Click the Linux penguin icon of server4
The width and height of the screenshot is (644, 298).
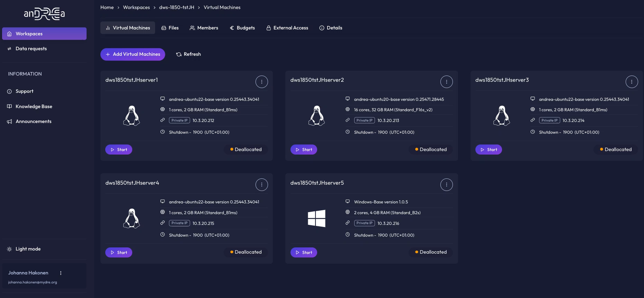coord(132,218)
